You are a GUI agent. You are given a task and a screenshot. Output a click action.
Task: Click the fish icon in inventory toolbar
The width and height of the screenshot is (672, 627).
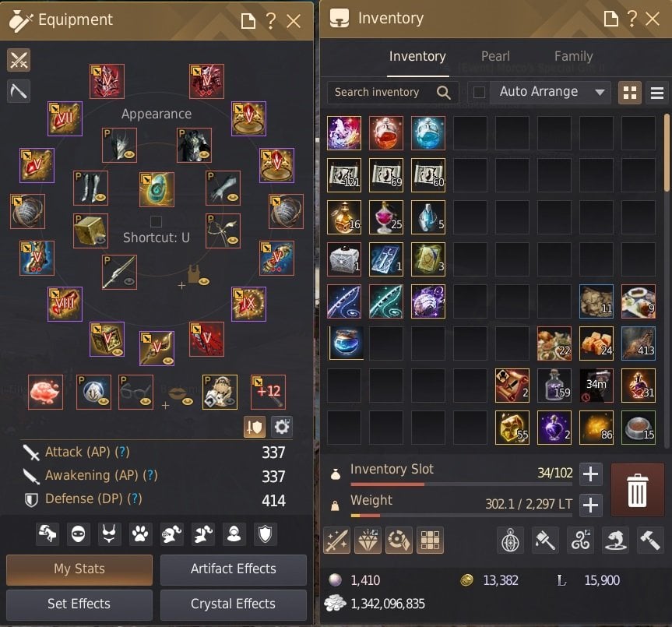[x=615, y=540]
